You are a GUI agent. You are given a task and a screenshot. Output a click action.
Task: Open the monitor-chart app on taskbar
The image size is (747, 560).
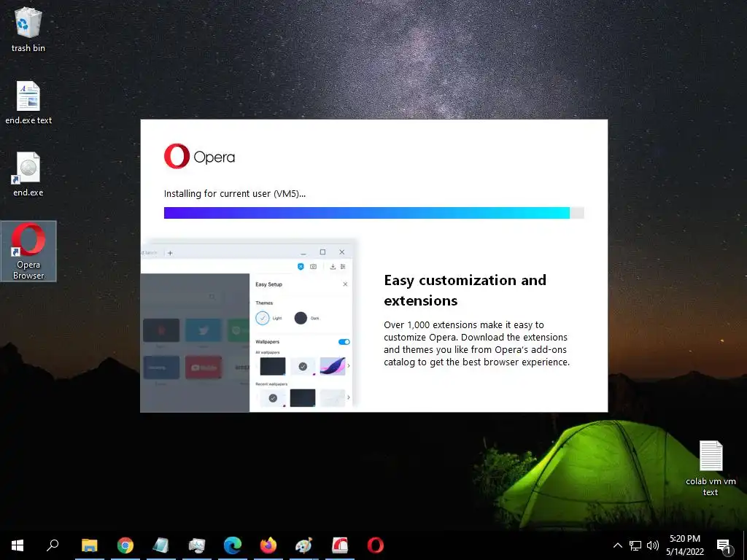point(197,545)
